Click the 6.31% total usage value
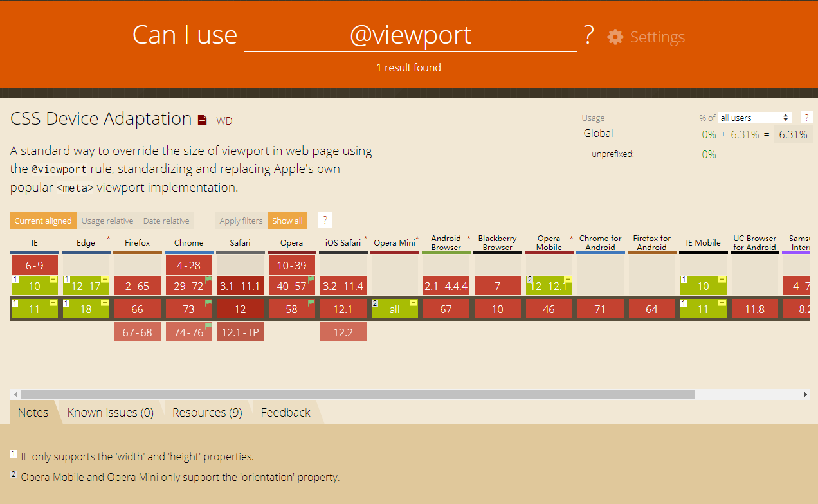 [793, 134]
